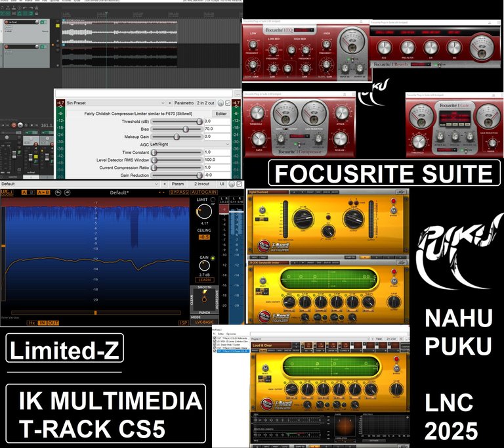504x448 pixels.
Task: Click the redo arrow icon in Limited-Z
Action: click(67, 192)
